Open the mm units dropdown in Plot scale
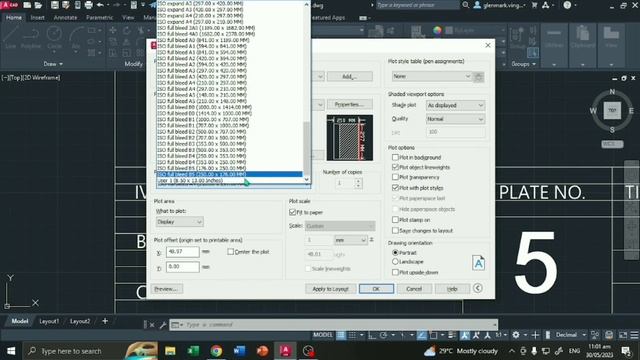 tap(351, 240)
